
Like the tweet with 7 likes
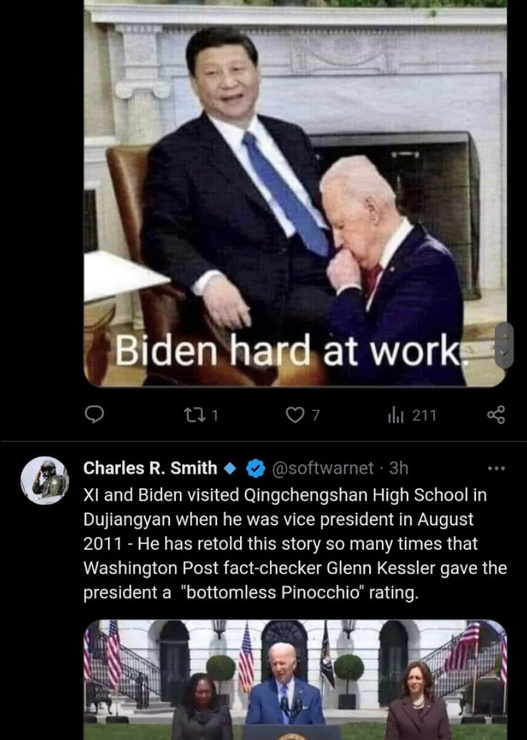(x=295, y=415)
